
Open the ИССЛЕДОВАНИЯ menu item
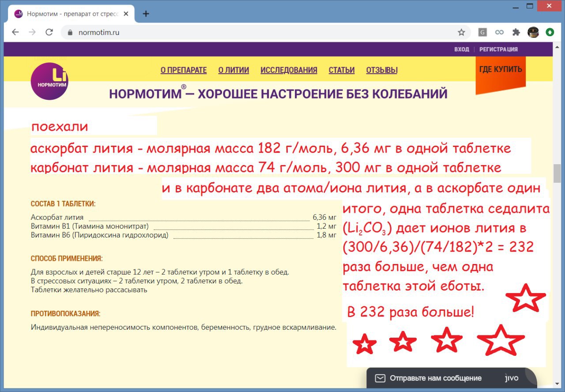[289, 70]
